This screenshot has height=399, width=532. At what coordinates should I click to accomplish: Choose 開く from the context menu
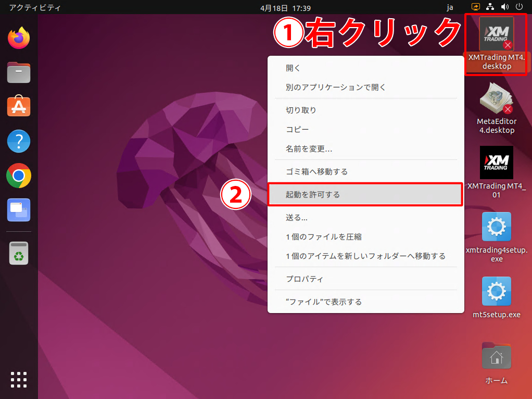(293, 68)
